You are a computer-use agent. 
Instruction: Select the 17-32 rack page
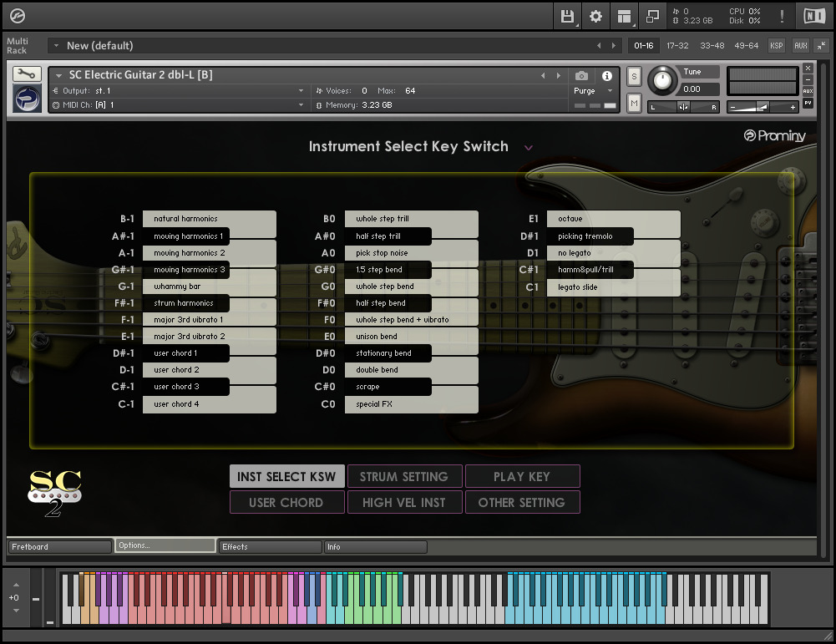coord(677,46)
